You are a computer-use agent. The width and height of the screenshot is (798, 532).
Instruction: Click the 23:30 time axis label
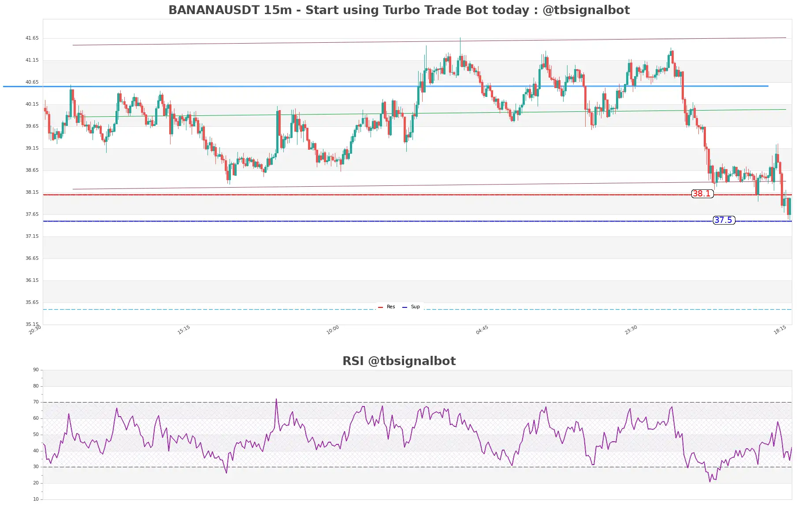pyautogui.click(x=631, y=330)
